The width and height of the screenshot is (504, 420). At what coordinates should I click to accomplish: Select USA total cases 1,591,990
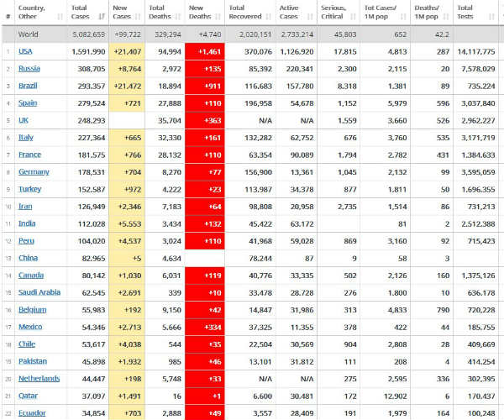pyautogui.click(x=89, y=52)
